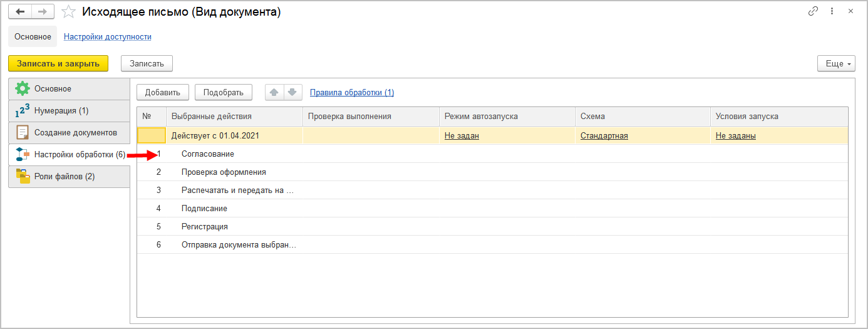The width and height of the screenshot is (868, 329).
Task: Open the three-dot options menu
Action: coord(832,11)
